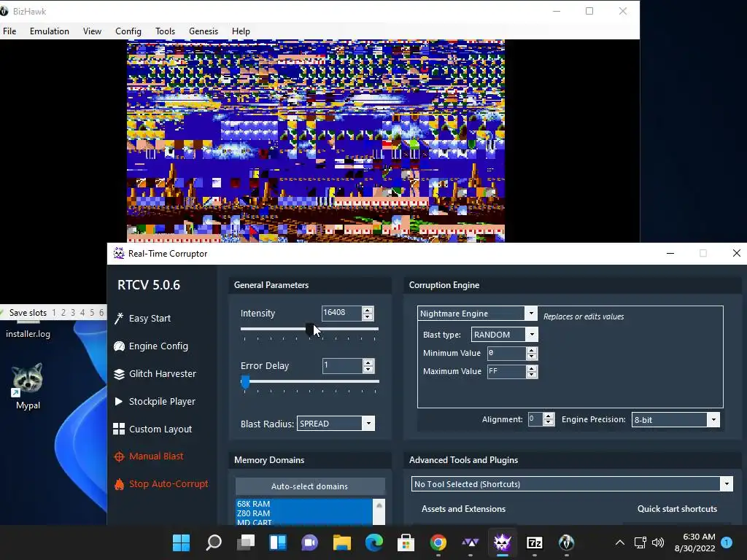Select save slot 3 in BizHawk
Screen dimensions: 747x560
73,313
